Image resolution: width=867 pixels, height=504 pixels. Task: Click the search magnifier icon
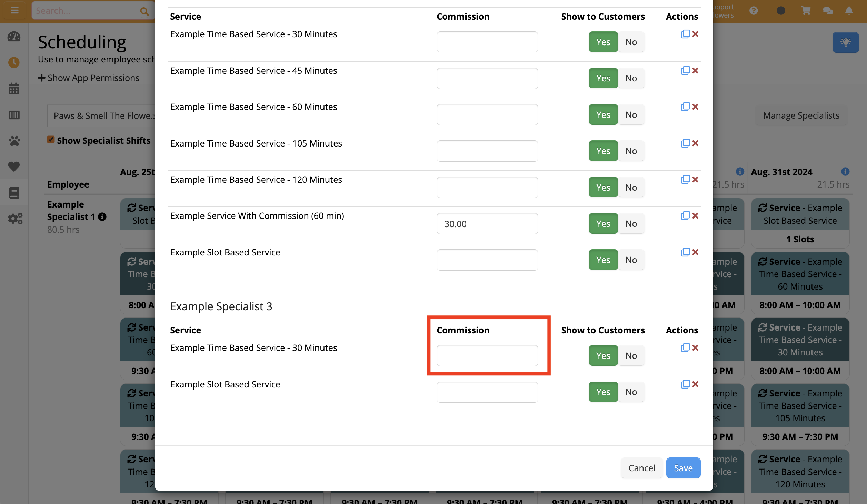(144, 11)
